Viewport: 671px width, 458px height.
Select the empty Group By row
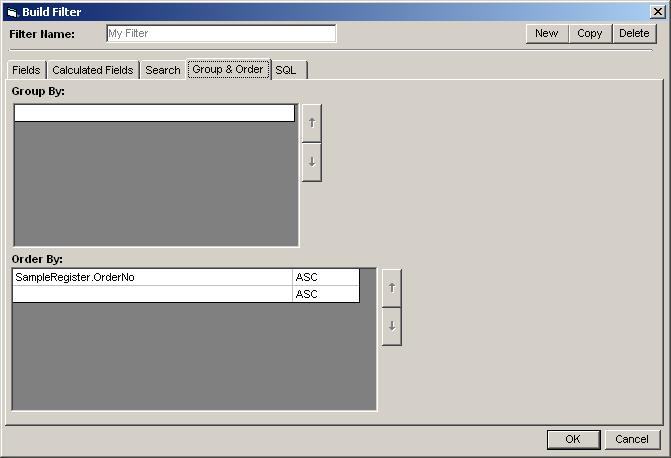154,113
